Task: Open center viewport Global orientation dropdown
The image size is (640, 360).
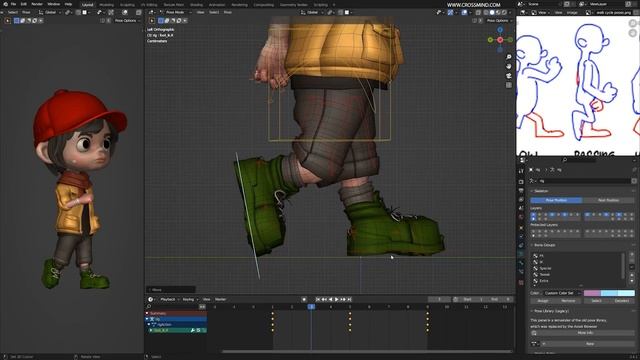Action: coord(312,13)
